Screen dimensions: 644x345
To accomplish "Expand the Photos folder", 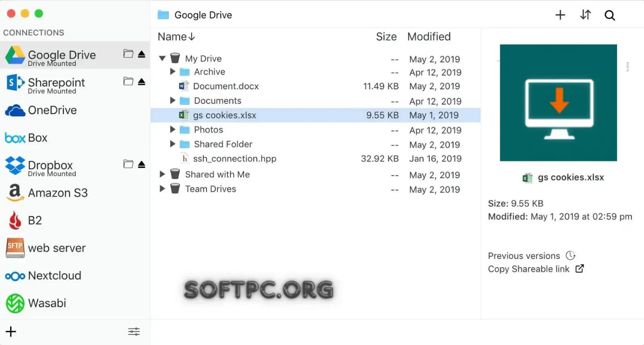I will click(x=173, y=129).
